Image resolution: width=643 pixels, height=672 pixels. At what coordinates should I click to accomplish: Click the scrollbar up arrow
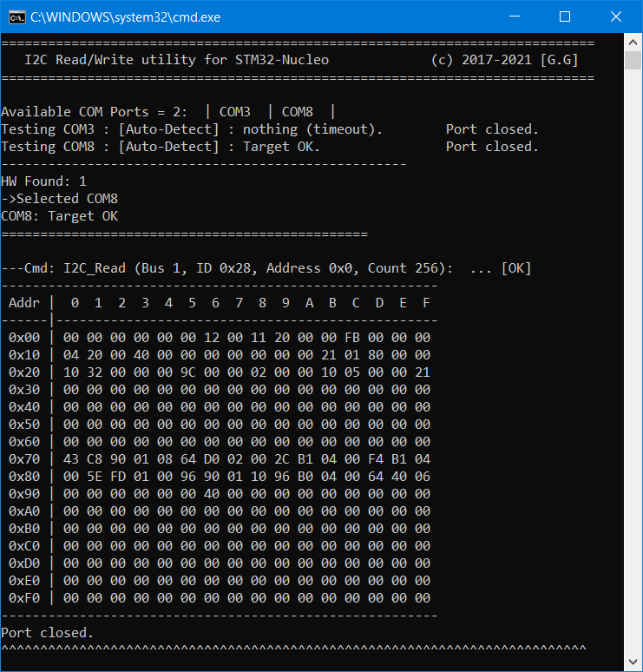tap(633, 43)
